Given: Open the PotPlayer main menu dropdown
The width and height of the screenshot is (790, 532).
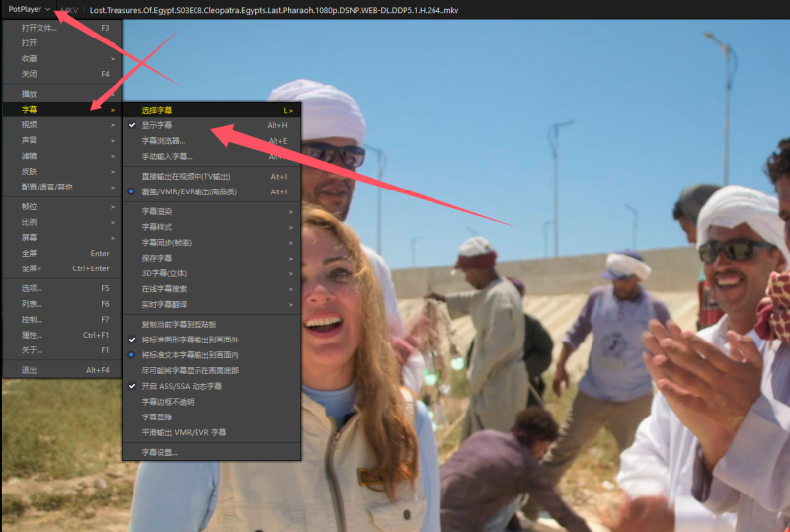Looking at the screenshot, I should tap(29, 9).
